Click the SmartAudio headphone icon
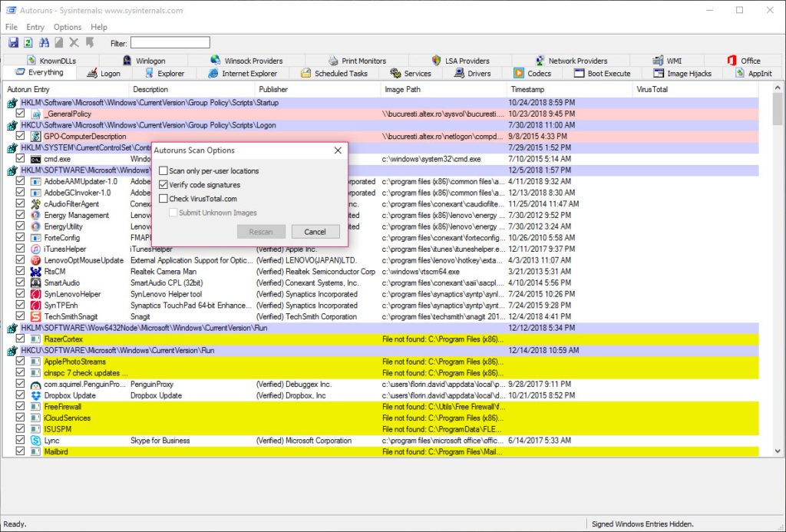 tap(35, 283)
